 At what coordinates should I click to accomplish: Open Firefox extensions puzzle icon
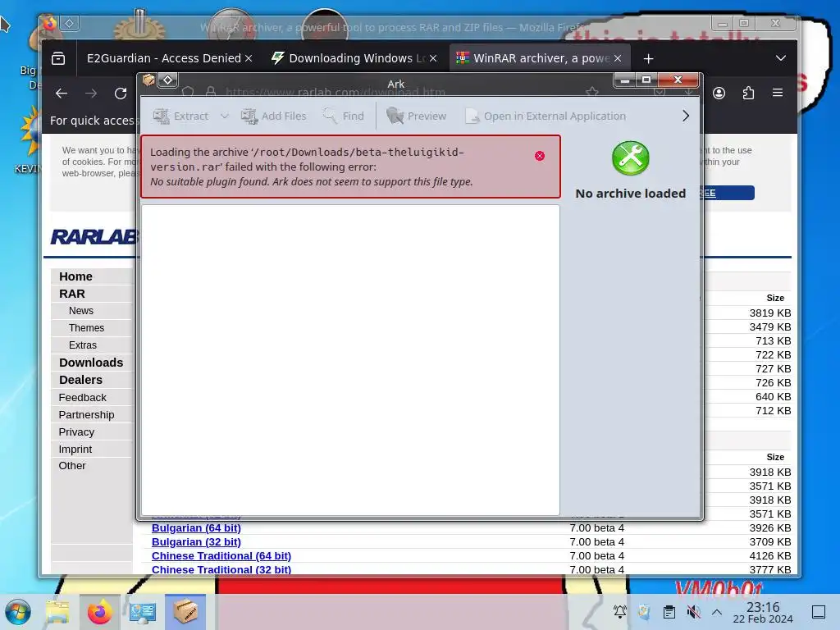pos(748,94)
